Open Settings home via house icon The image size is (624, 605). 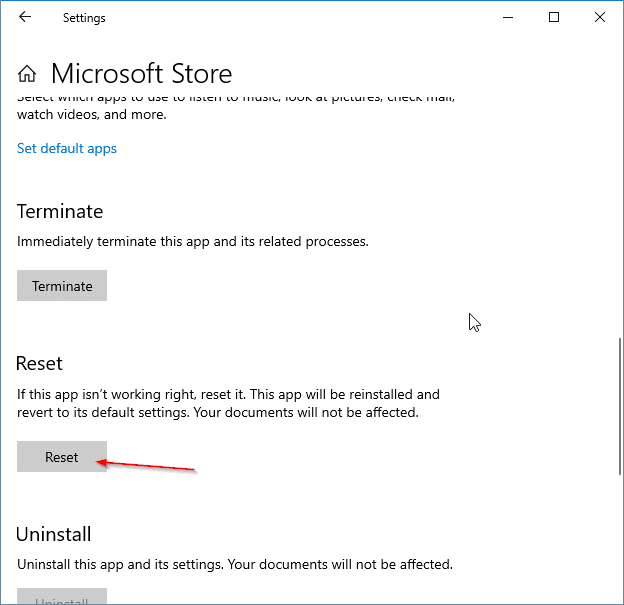click(x=27, y=74)
